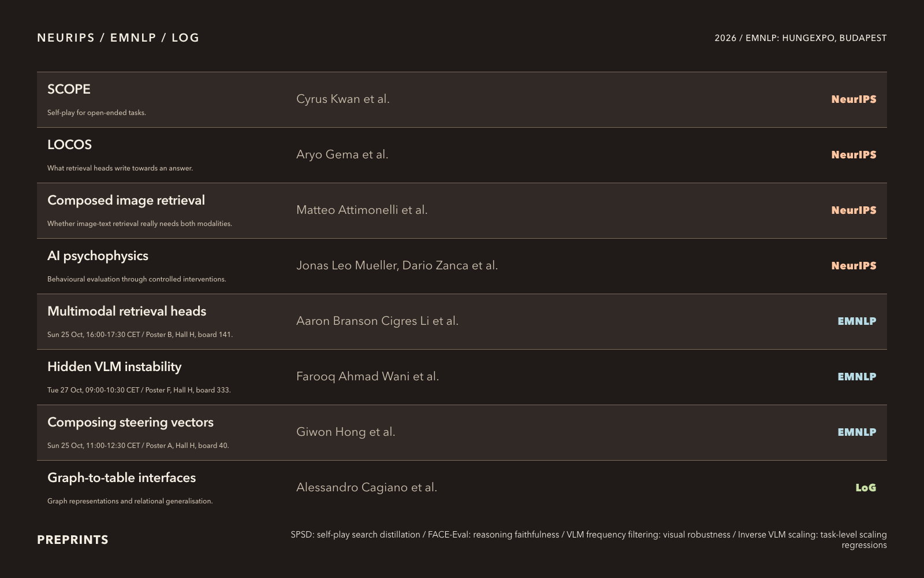The height and width of the screenshot is (578, 924).
Task: Click NeurIPS badge beside Aryo Gema
Action: (854, 155)
